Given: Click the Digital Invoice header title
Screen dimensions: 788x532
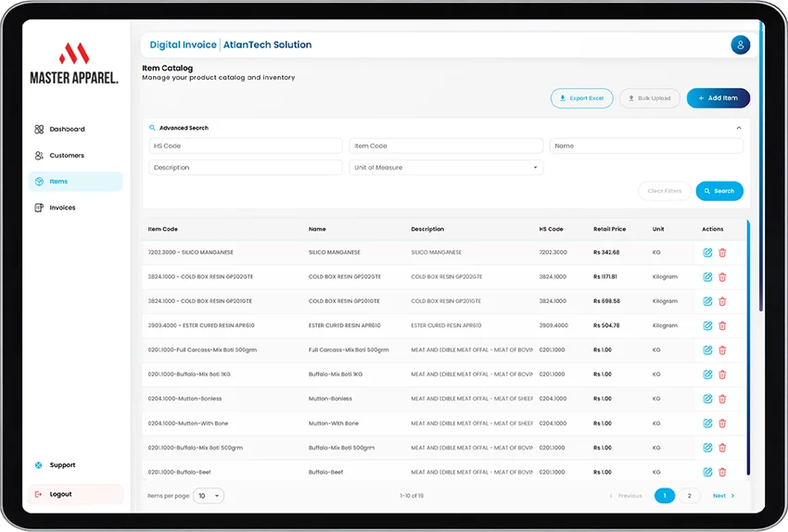Looking at the screenshot, I should coord(183,44).
